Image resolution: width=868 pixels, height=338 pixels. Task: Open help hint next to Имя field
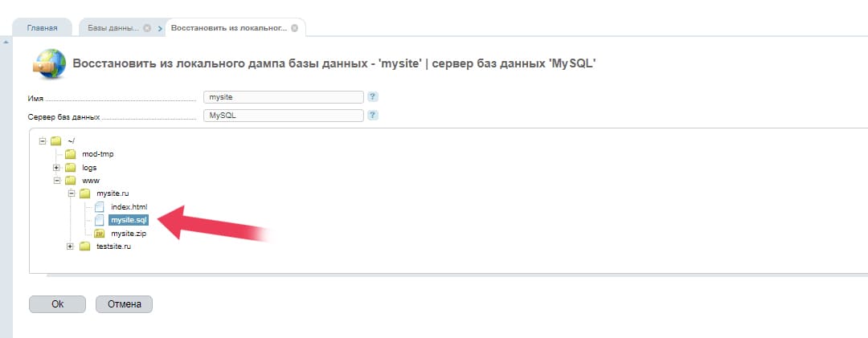pos(373,97)
